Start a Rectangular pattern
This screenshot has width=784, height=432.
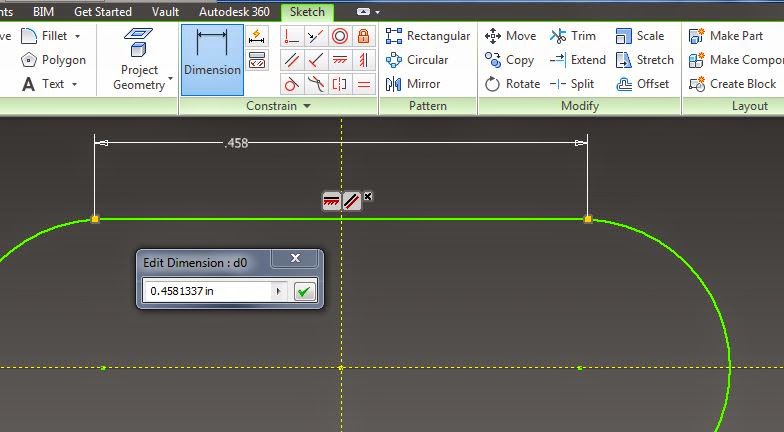coord(428,36)
